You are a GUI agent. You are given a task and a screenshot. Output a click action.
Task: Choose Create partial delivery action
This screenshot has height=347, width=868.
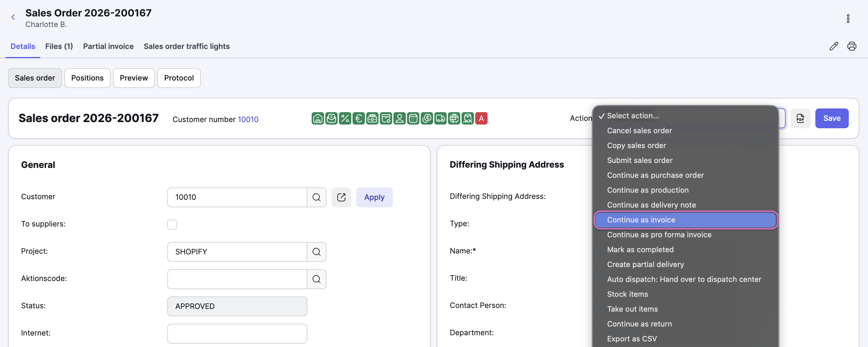pos(685,265)
